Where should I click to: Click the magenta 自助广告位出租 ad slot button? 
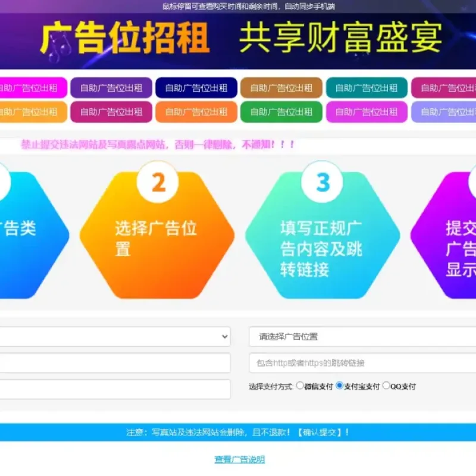[x=33, y=87]
